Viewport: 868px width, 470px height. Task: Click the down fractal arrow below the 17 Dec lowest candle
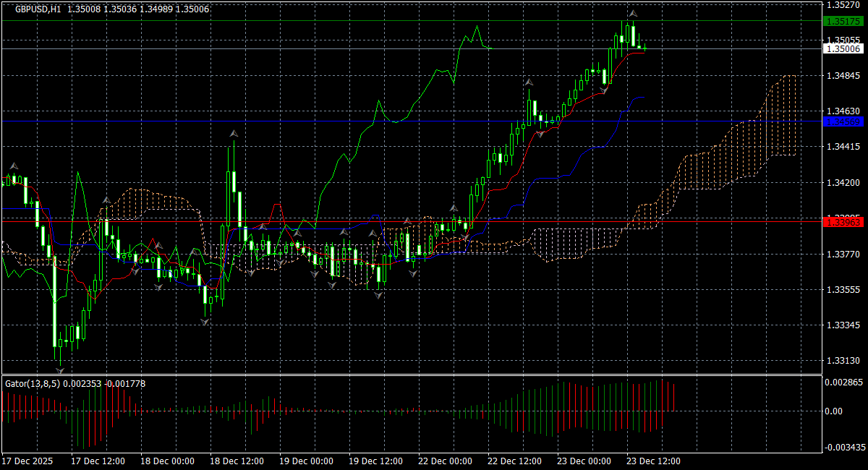60,370
